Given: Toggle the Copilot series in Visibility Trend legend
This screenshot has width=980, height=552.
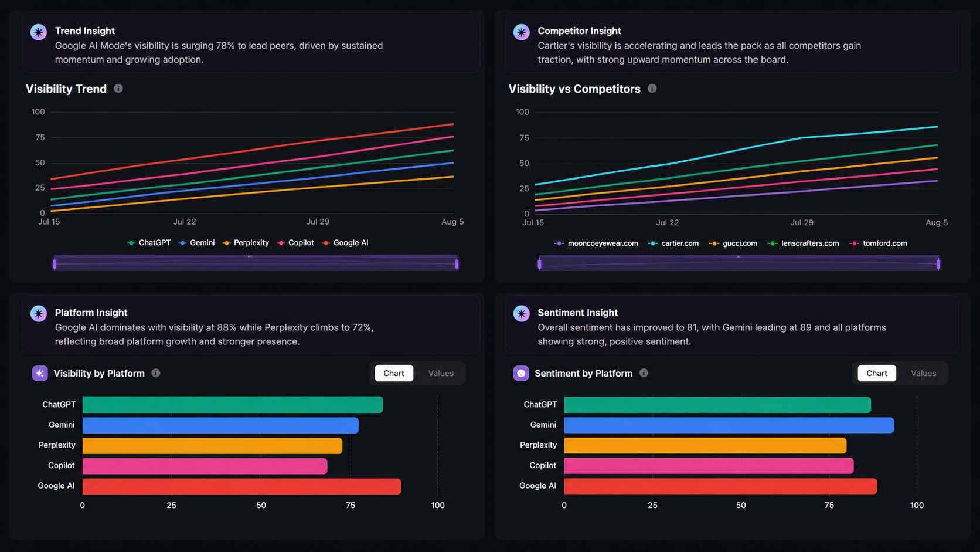Looking at the screenshot, I should (295, 243).
